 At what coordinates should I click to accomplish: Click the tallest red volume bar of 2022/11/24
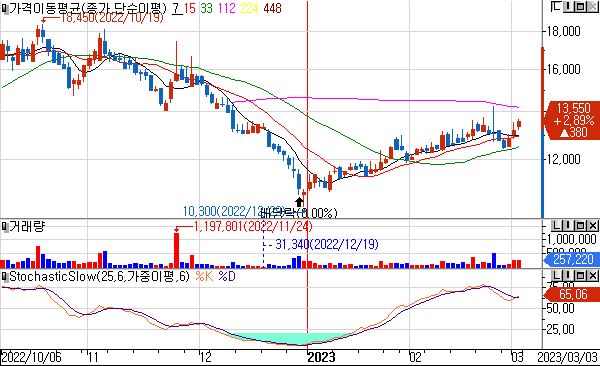pyautogui.click(x=176, y=250)
